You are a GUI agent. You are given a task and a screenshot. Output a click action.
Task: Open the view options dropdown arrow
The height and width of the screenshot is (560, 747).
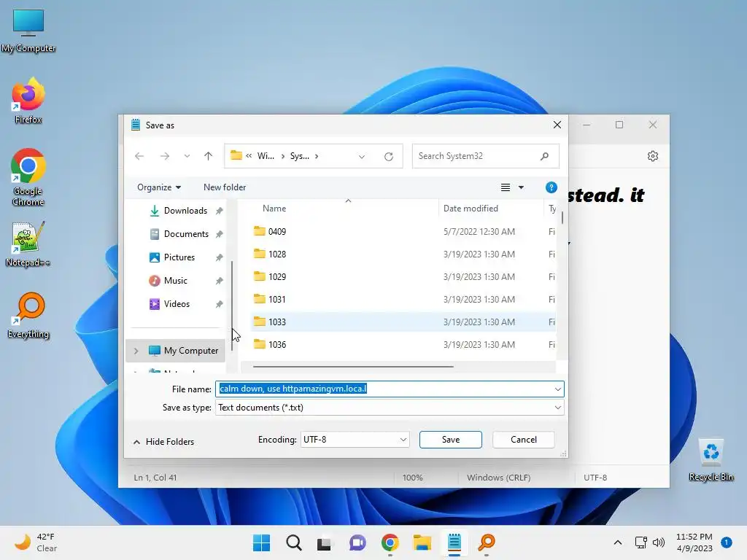[x=521, y=187]
